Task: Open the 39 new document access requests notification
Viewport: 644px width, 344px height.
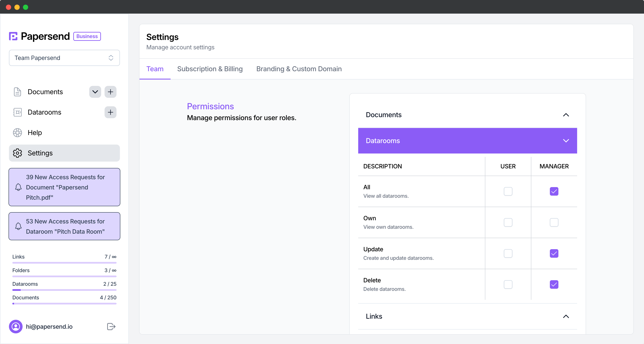Action: click(x=64, y=187)
